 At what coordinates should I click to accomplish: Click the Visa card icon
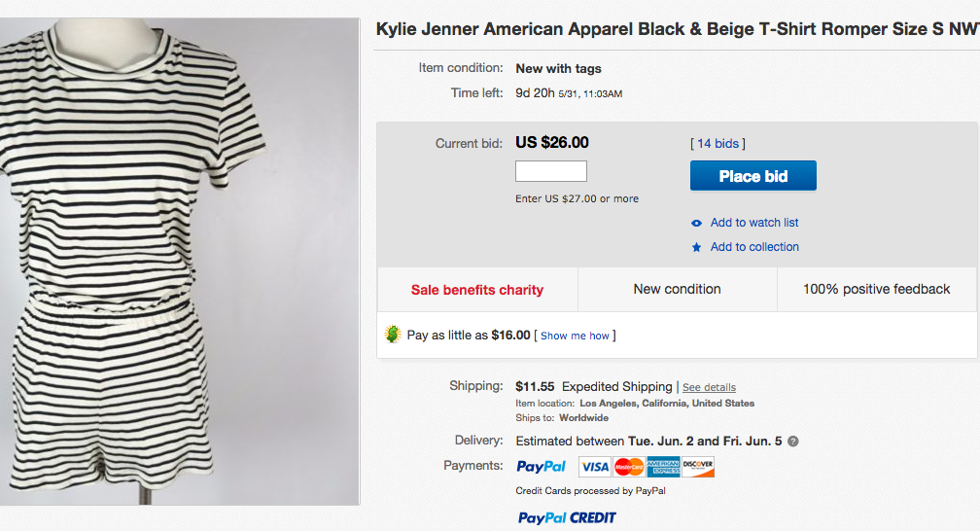(595, 467)
